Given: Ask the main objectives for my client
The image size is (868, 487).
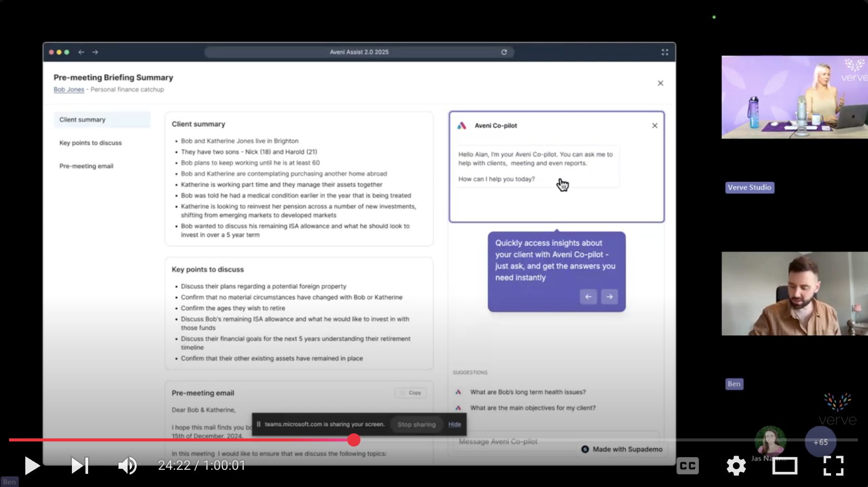Looking at the screenshot, I should pyautogui.click(x=533, y=408).
